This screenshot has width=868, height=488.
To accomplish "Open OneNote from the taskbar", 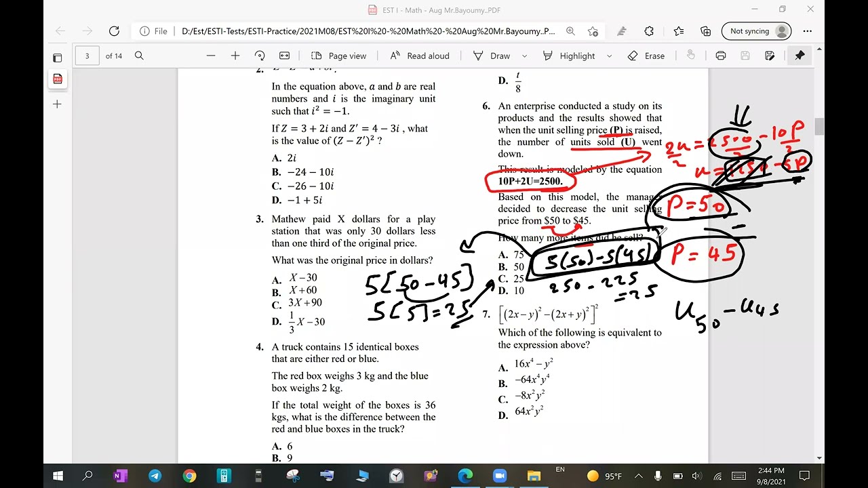I will 121,476.
